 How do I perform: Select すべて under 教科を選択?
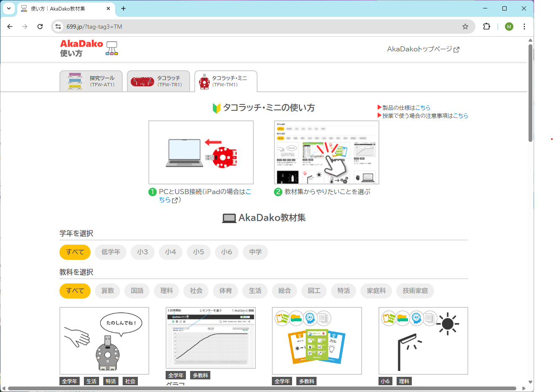(75, 291)
